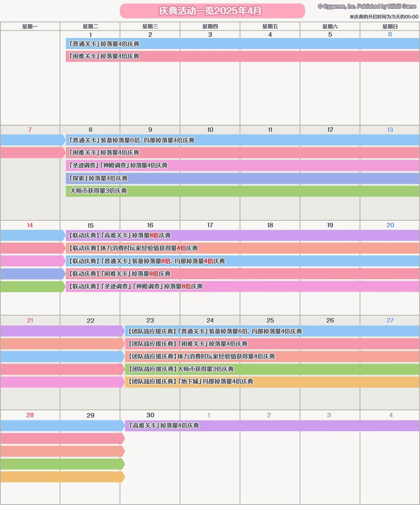Open 【团队战应援庆典】「困难关卡」掉落量4倍庆典 bar
The height and width of the screenshot is (505, 420).
click(x=272, y=344)
